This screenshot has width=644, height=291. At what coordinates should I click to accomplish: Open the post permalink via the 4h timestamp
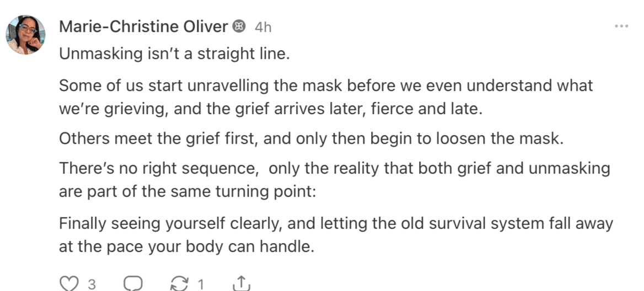[x=263, y=27]
